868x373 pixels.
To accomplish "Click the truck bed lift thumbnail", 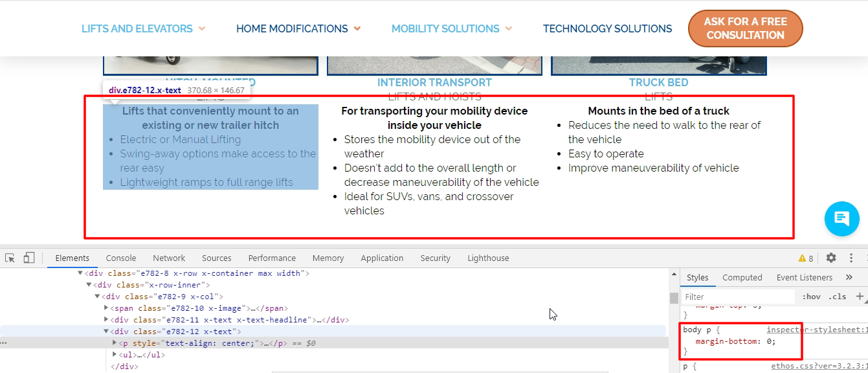I will tap(658, 65).
